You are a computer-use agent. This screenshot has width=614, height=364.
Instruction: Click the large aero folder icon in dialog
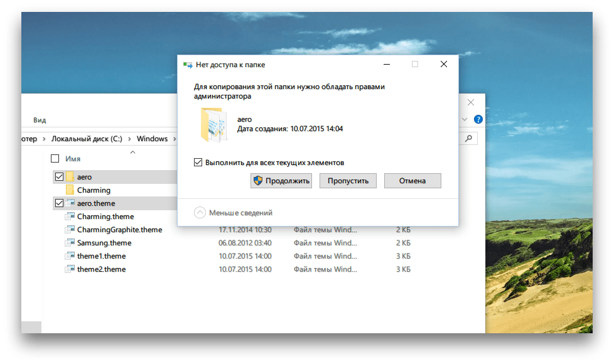214,125
